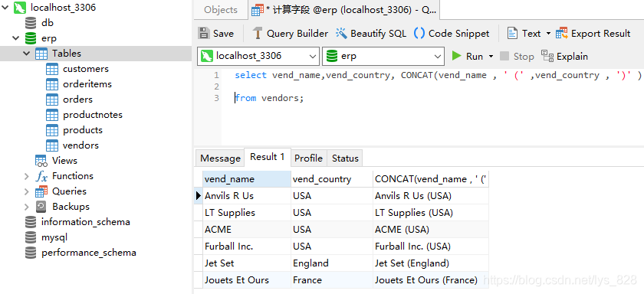Select the Result 1 tab
Viewport: 644px width, 294px height.
(x=268, y=157)
